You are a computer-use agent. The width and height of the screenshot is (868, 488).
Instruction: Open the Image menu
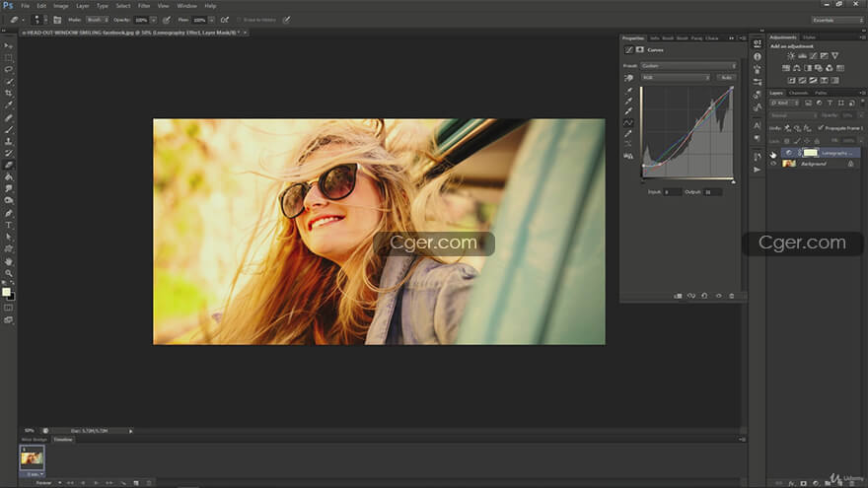click(61, 6)
